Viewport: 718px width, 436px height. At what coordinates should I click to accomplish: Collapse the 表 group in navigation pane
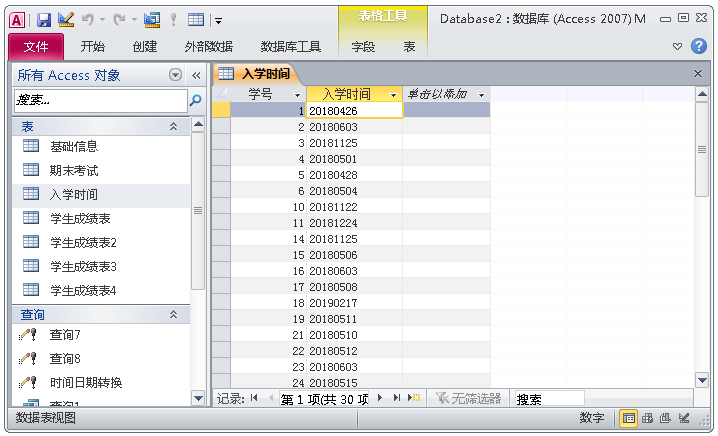coord(174,126)
